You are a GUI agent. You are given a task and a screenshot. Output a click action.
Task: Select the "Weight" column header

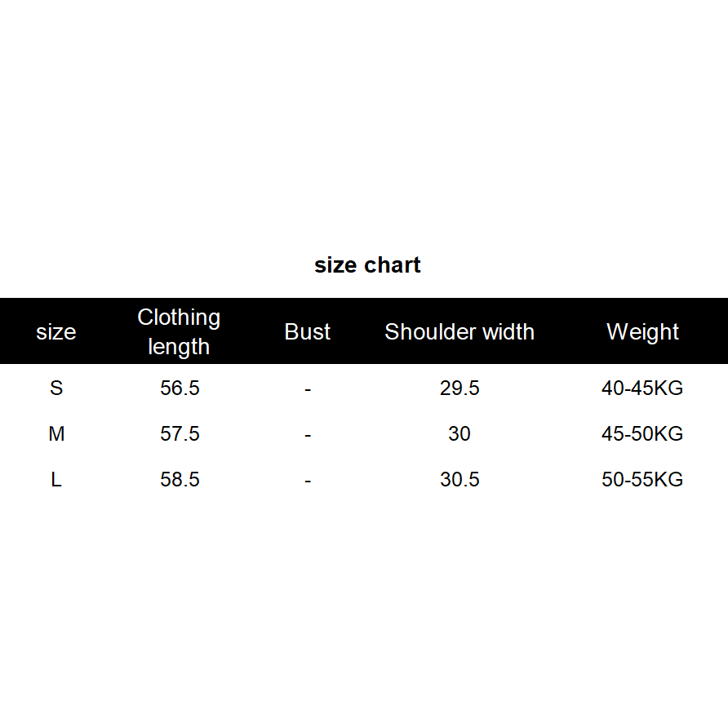(x=642, y=332)
